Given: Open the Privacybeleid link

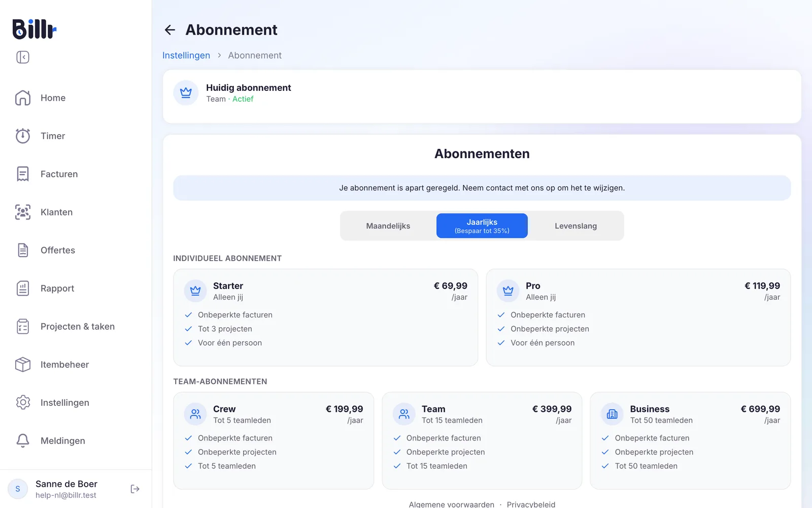Looking at the screenshot, I should click(531, 504).
